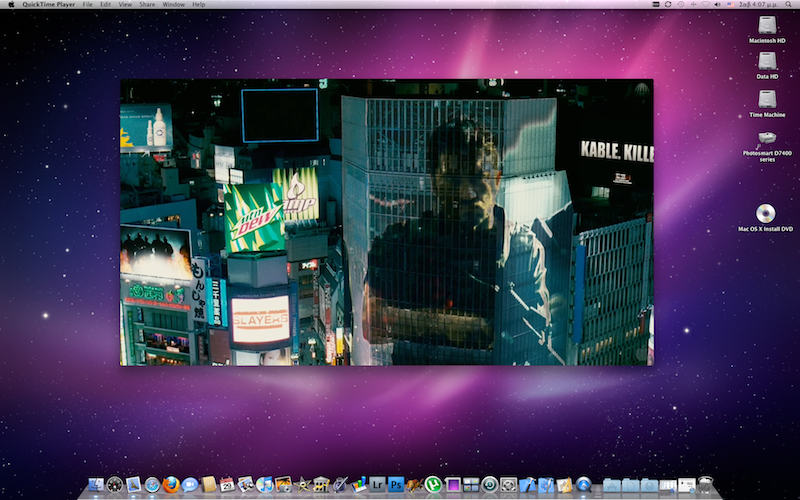Image resolution: width=800 pixels, height=500 pixels.
Task: Open the Trash in Dock
Action: coord(706,484)
